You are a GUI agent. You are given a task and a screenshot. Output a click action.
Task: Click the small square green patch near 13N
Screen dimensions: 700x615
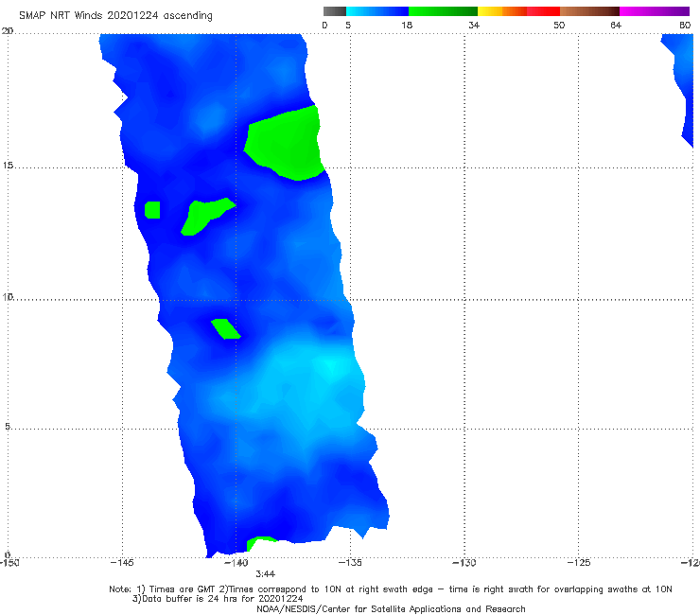click(152, 210)
